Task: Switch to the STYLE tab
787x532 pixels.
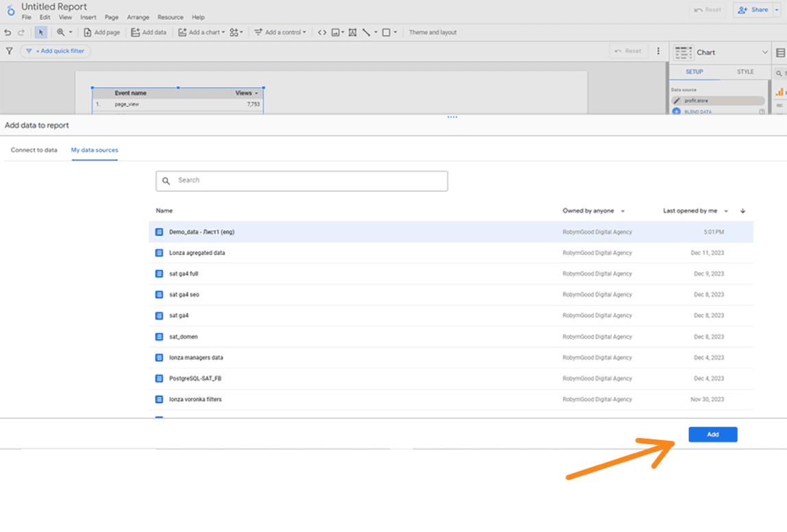Action: point(745,72)
